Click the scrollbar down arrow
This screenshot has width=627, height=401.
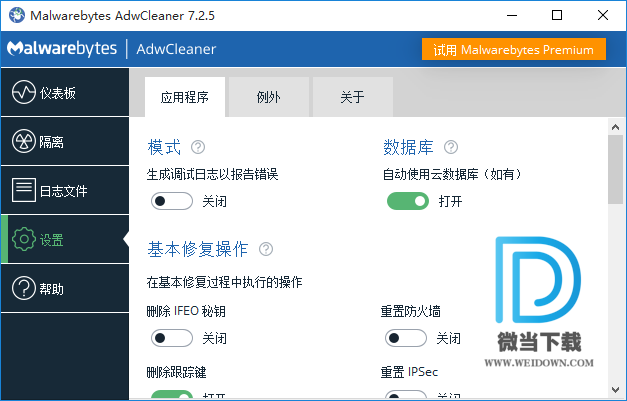[615, 389]
